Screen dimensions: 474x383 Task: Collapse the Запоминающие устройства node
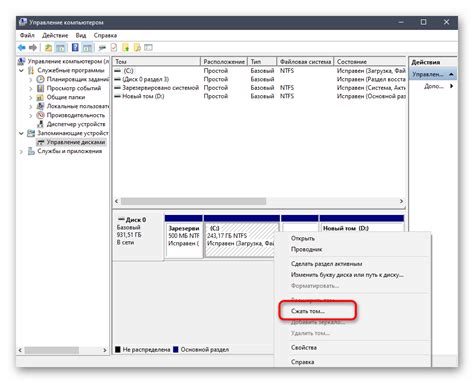tap(21, 133)
